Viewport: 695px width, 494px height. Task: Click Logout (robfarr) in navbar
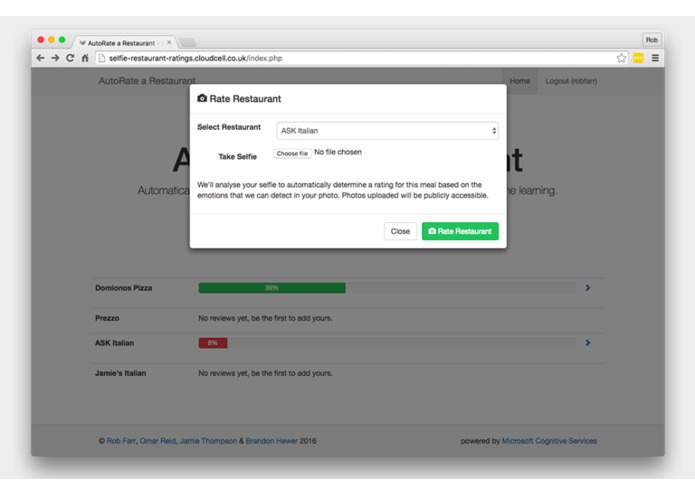(x=571, y=81)
